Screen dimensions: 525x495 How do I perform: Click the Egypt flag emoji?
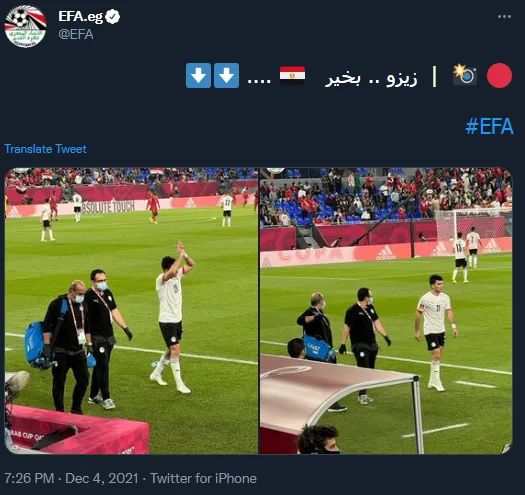pyautogui.click(x=292, y=74)
